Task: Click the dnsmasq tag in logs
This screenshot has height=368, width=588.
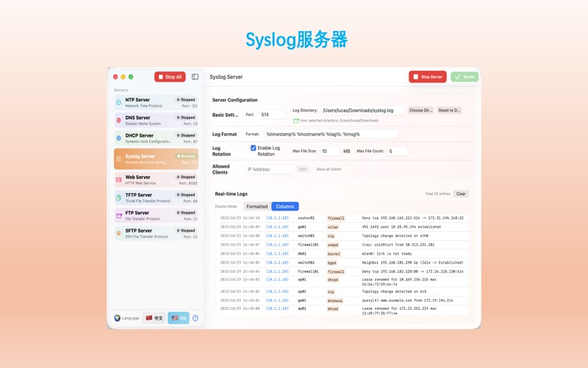Action: pos(335,301)
